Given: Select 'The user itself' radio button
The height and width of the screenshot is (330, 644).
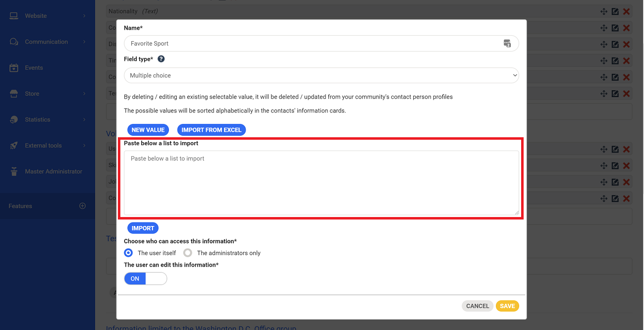Looking at the screenshot, I should click(128, 253).
